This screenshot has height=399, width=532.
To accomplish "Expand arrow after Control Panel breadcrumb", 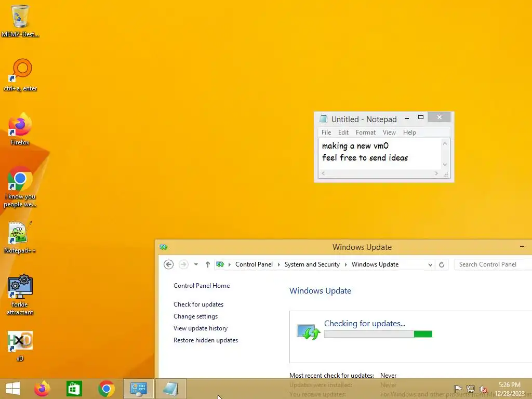I will (x=279, y=264).
